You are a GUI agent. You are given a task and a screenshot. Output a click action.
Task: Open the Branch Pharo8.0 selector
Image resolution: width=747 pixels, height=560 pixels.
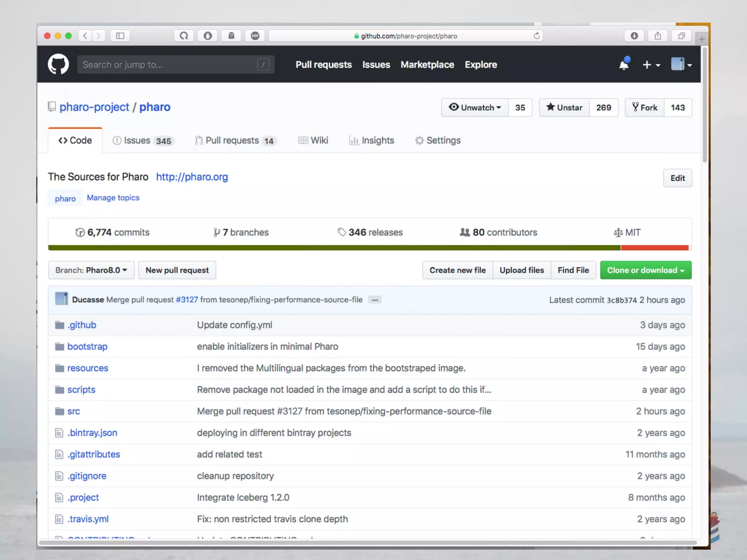point(91,270)
